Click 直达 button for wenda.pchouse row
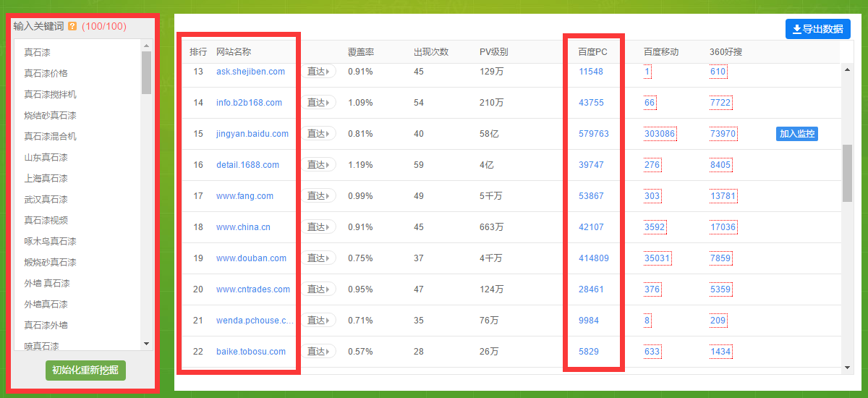This screenshot has width=868, height=398. (x=318, y=321)
